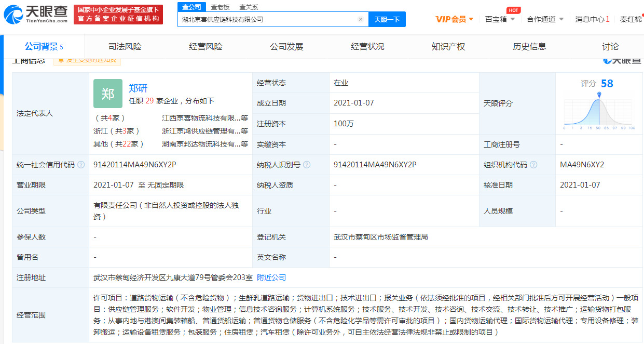The height and width of the screenshot is (344, 644).
Task: Click the TianYanCha logo
Action: pyautogui.click(x=36, y=15)
